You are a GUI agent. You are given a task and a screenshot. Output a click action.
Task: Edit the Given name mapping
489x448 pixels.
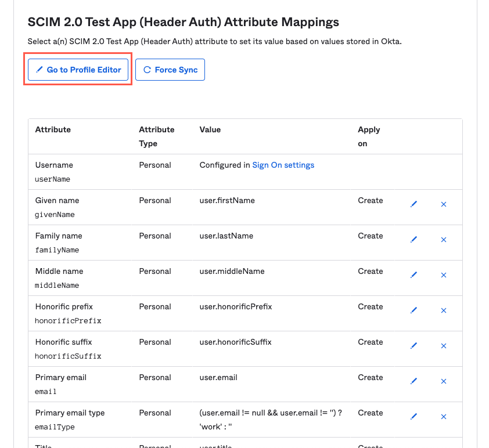414,204
